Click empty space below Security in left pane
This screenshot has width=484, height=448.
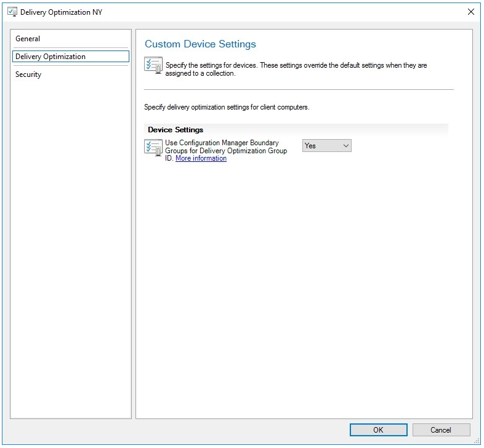70,246
